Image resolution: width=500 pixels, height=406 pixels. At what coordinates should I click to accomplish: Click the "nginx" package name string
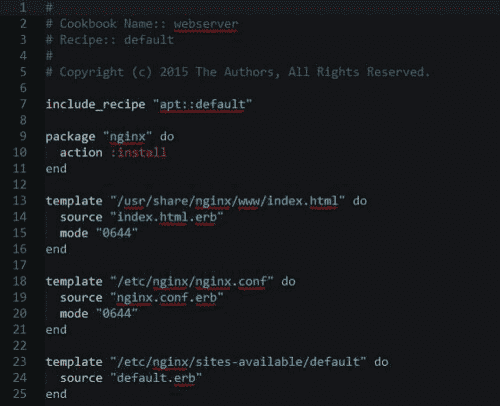pos(128,137)
